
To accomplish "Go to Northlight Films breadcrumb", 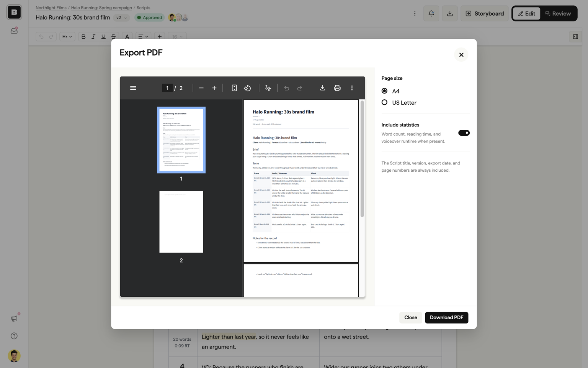I will pyautogui.click(x=51, y=8).
